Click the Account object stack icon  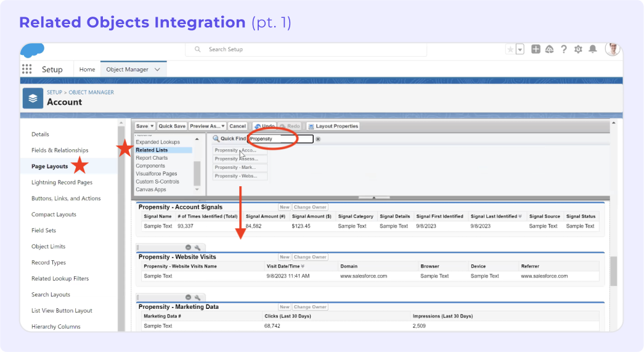click(33, 98)
